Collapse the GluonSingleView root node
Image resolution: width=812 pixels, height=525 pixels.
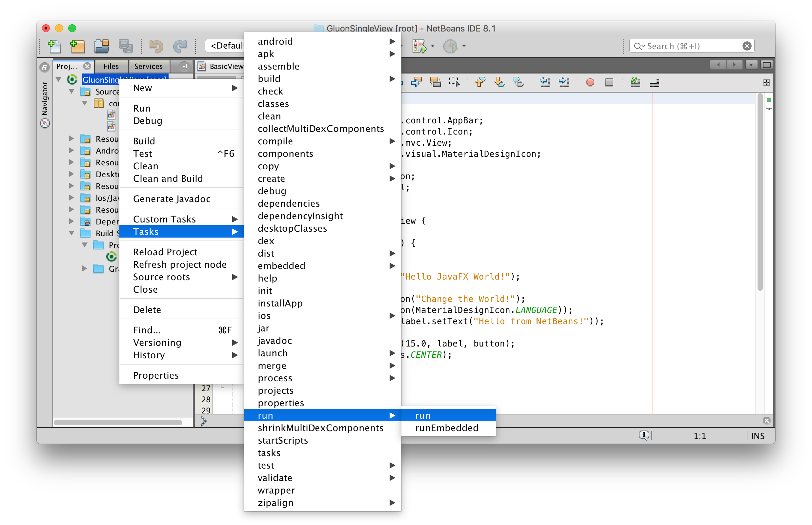tap(59, 79)
